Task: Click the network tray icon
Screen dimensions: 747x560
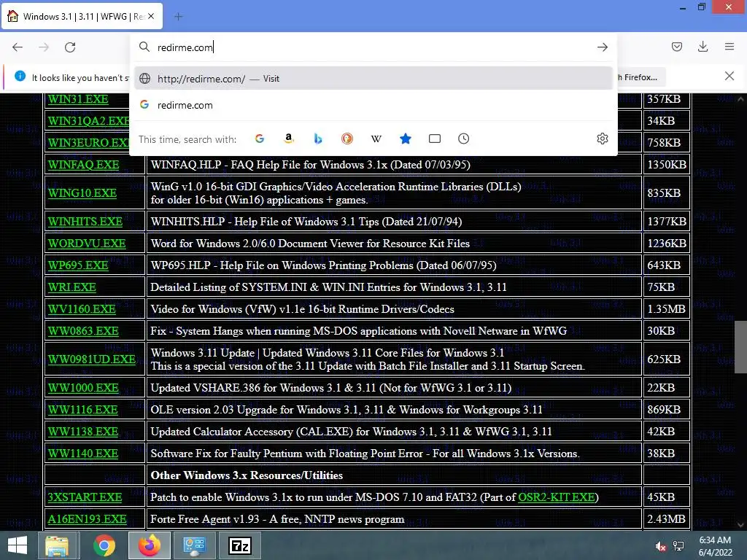Action: coord(678,546)
